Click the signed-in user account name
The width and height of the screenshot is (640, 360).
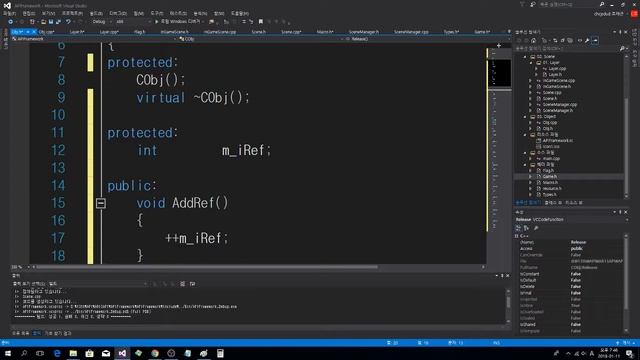[608, 14]
